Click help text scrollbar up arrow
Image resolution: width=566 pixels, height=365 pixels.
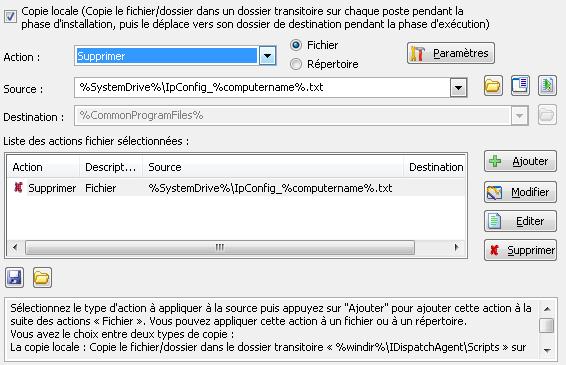[x=547, y=309]
